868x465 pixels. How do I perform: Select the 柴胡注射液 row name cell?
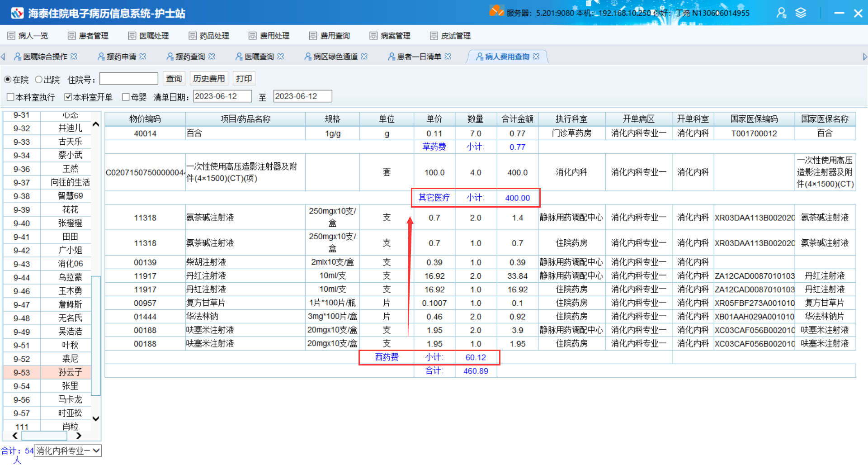245,262
